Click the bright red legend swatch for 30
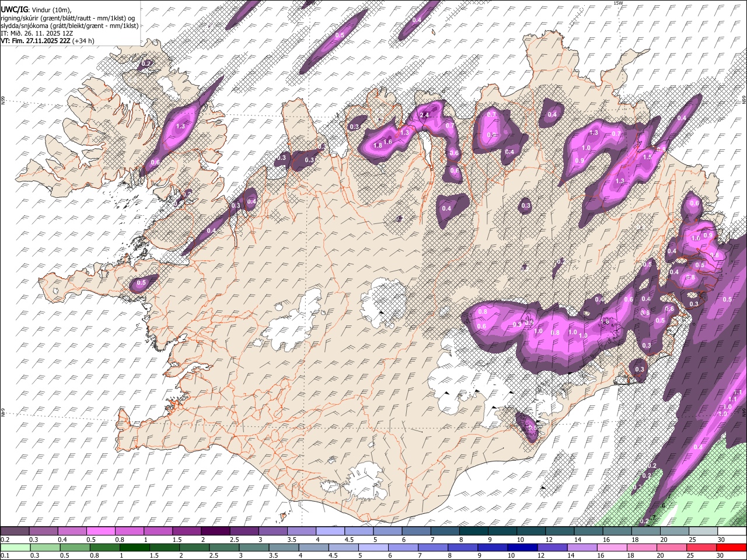The image size is (747, 560). tap(731, 547)
